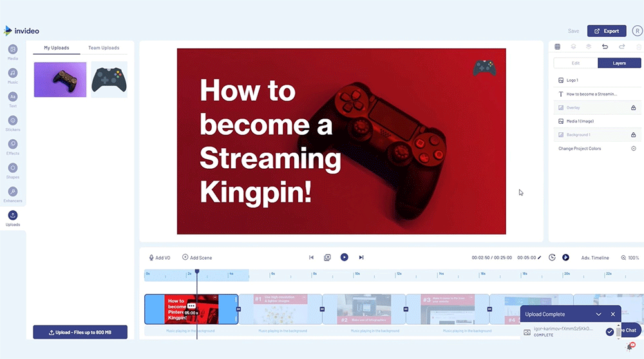Unlock the Background 1 layer
This screenshot has width=644, height=359.
coord(633,135)
